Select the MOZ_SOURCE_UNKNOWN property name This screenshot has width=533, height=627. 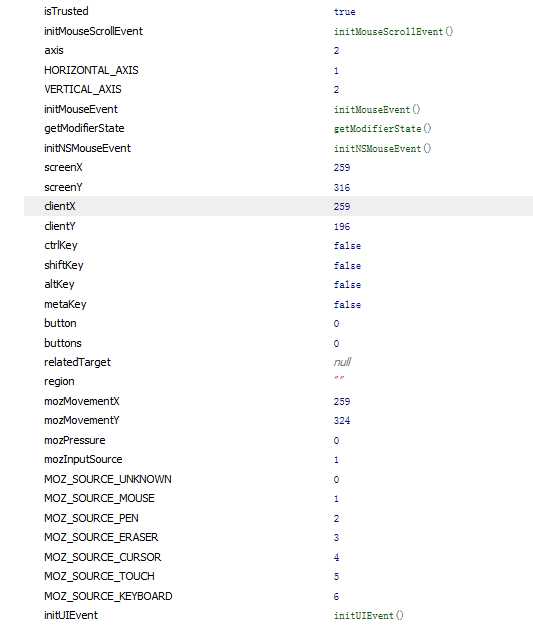108,479
